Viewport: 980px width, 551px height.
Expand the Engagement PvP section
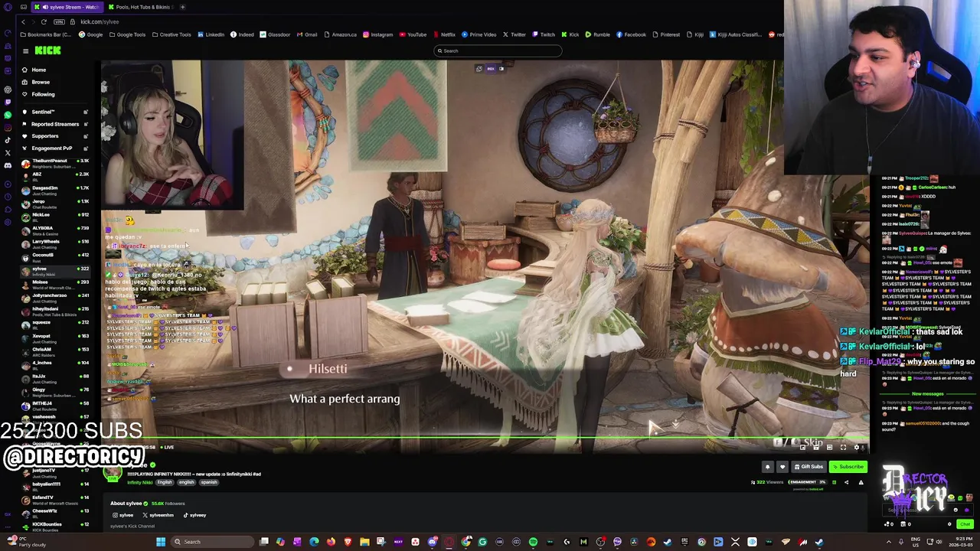point(54,148)
